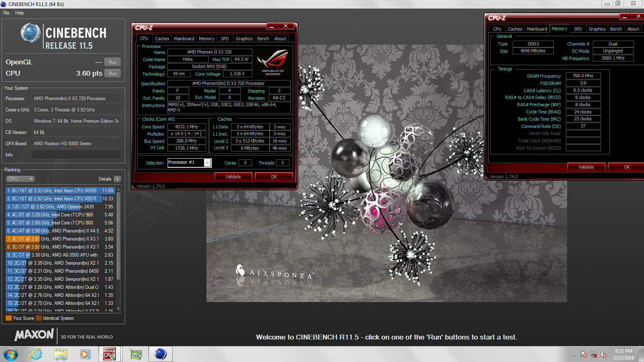
Task: Select ranking row 7 score 3.60
Action: tap(60, 239)
